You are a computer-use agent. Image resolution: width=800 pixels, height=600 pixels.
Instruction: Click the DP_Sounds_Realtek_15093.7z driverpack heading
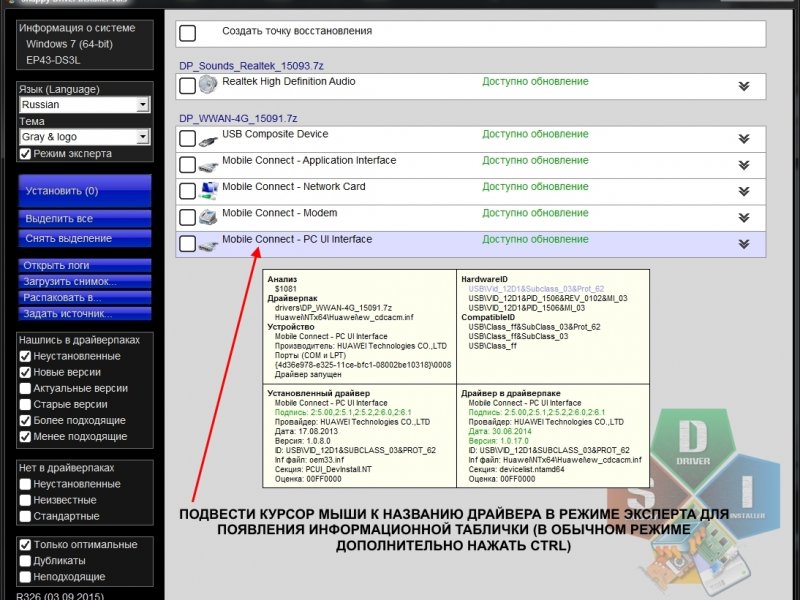tap(251, 66)
